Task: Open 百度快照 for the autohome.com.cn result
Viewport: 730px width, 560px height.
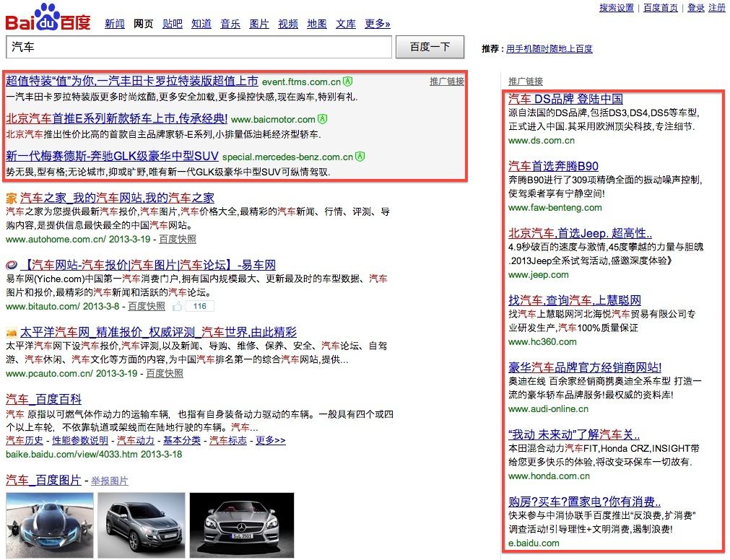Action: (x=178, y=239)
